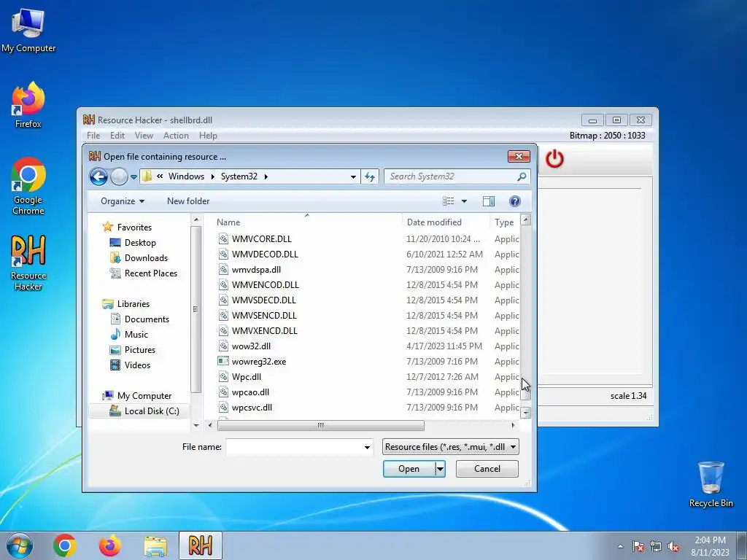Open Edit menu in Resource Hacker
This screenshot has height=560, width=747.
coord(117,136)
